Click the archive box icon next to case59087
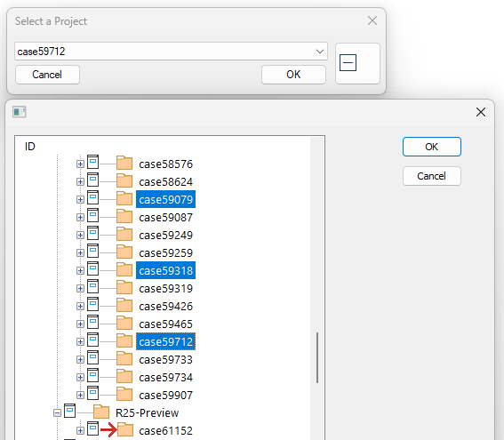504x440 pixels. point(93,215)
